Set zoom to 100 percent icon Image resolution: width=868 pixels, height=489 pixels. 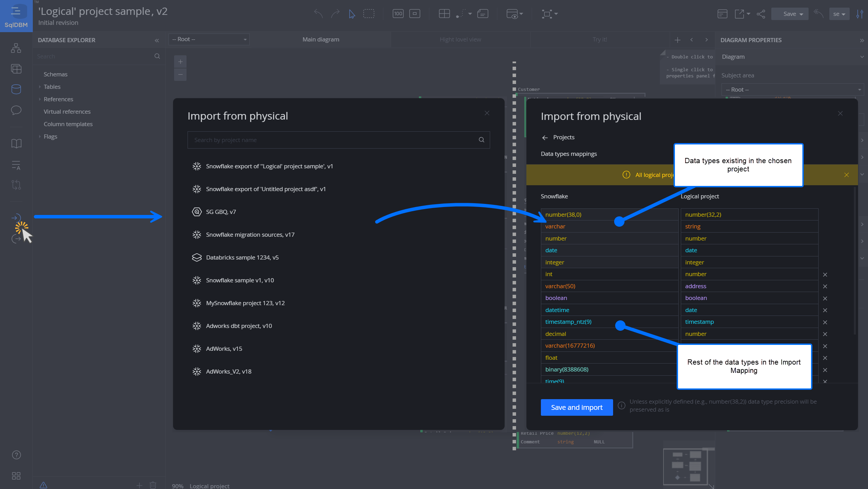(x=398, y=14)
